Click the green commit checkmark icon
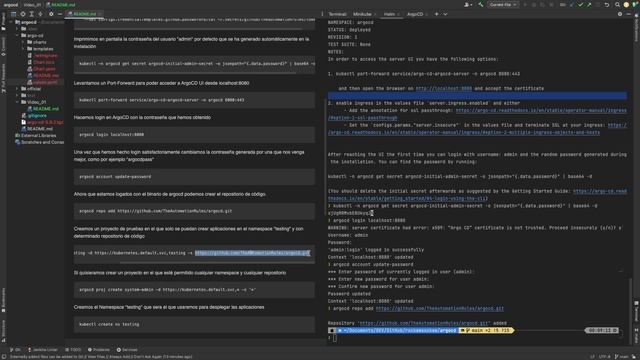 point(580,4)
